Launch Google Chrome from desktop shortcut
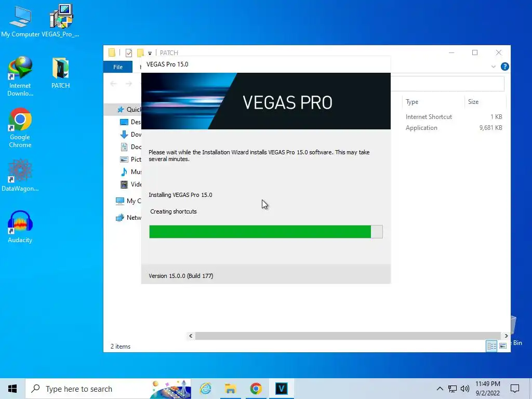Screen dimensions: 532x399 pyautogui.click(x=20, y=128)
